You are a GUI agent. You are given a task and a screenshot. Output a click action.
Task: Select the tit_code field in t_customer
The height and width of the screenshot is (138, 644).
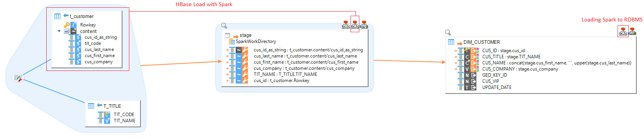tap(93, 43)
